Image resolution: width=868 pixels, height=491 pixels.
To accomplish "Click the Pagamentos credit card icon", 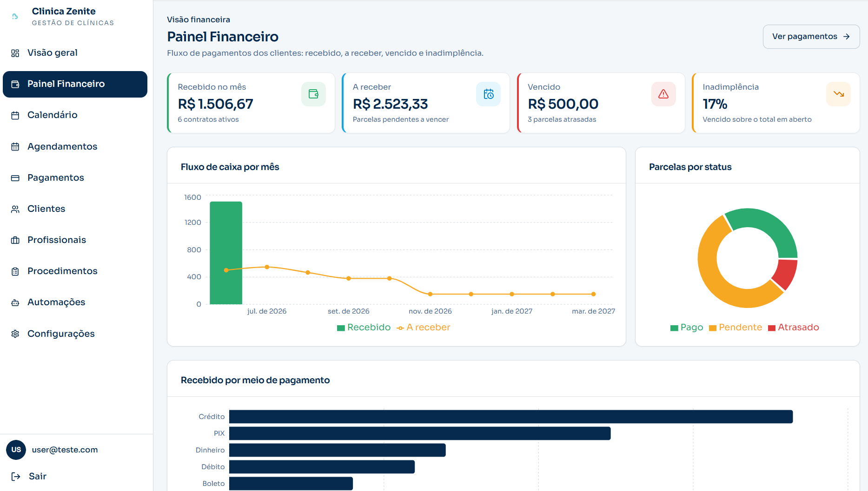I will (x=15, y=178).
